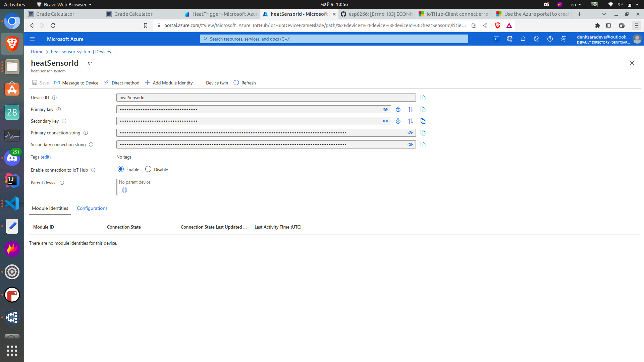644x362 pixels.
Task: Copy the Secondary key value
Action: 423,121
